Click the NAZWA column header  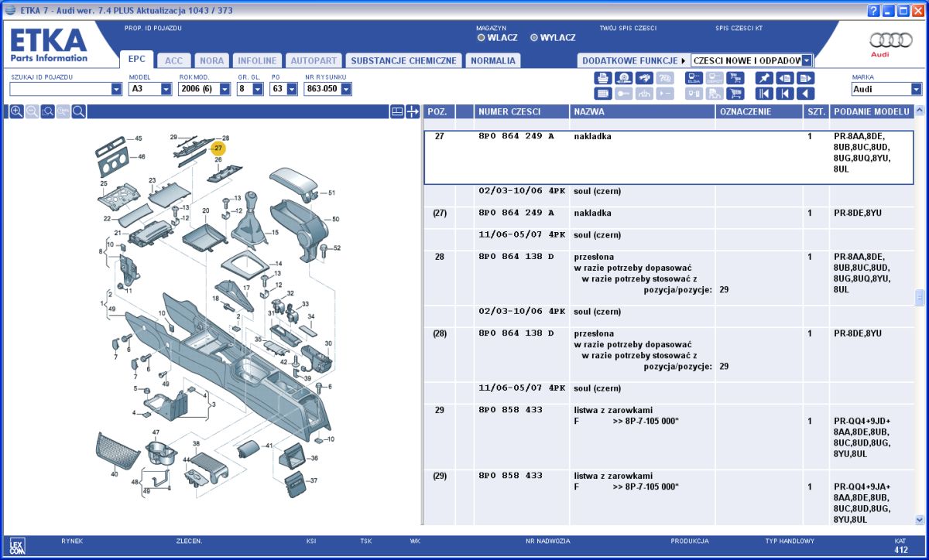642,111
